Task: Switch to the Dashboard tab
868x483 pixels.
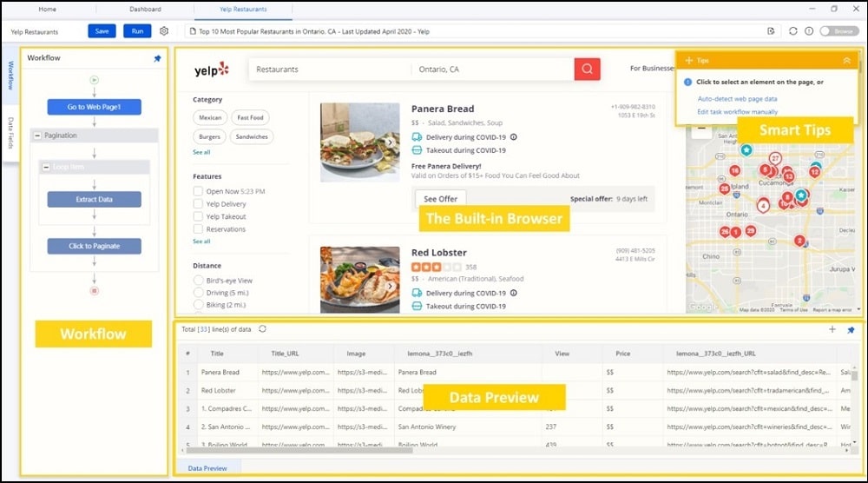Action: [x=145, y=9]
